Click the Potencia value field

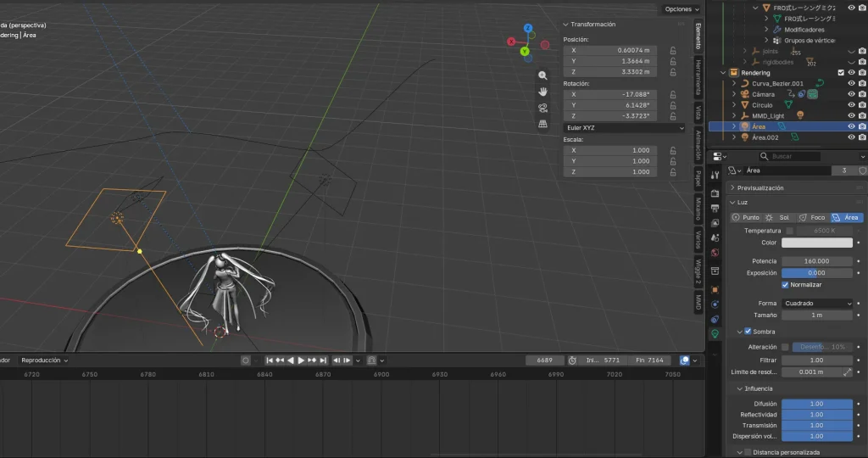tap(816, 261)
